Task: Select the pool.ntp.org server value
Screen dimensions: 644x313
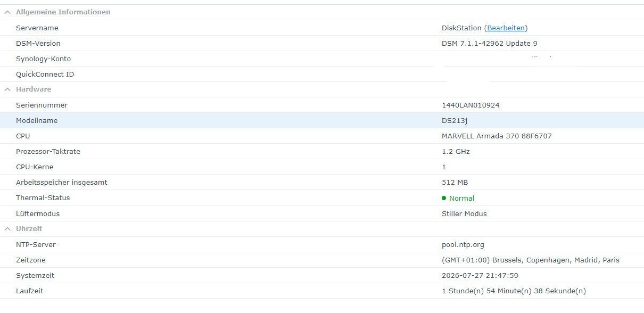Action: 463,245
